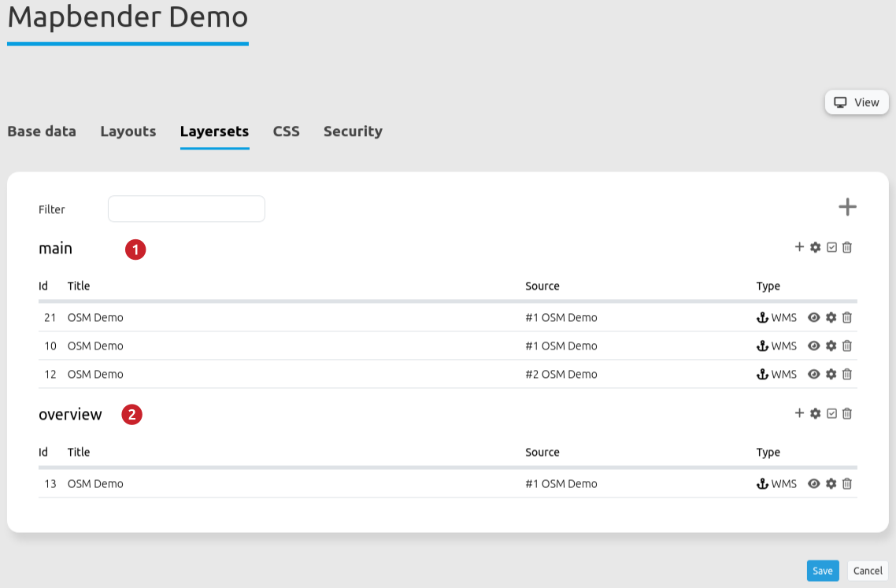Switch to the Layouts tab
896x588 pixels.
tap(128, 131)
